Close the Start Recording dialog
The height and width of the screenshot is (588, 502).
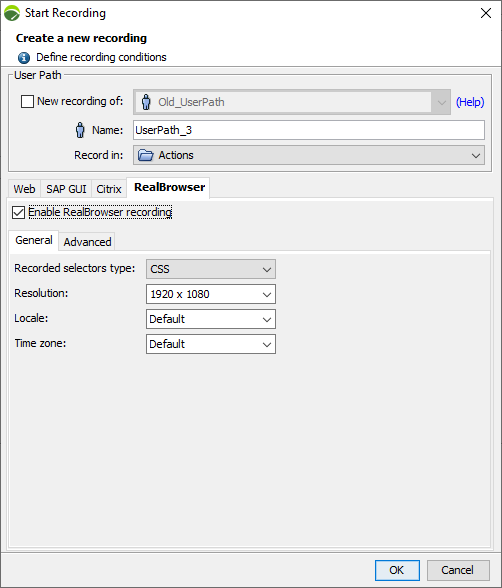[x=486, y=13]
